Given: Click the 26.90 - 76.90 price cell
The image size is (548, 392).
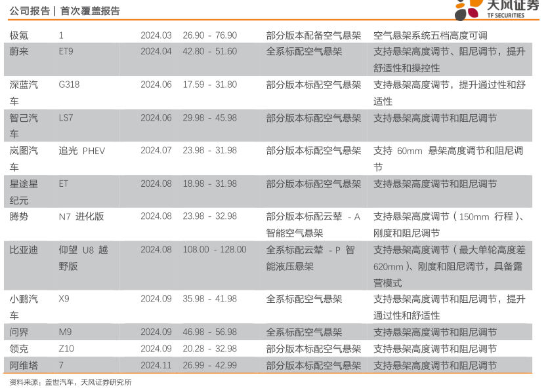Looking at the screenshot, I should [x=209, y=35].
